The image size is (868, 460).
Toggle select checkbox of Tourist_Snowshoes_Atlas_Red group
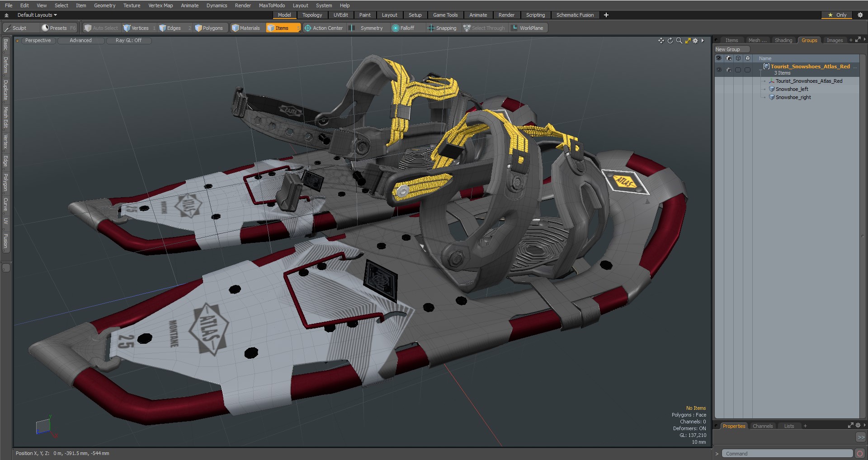738,70
